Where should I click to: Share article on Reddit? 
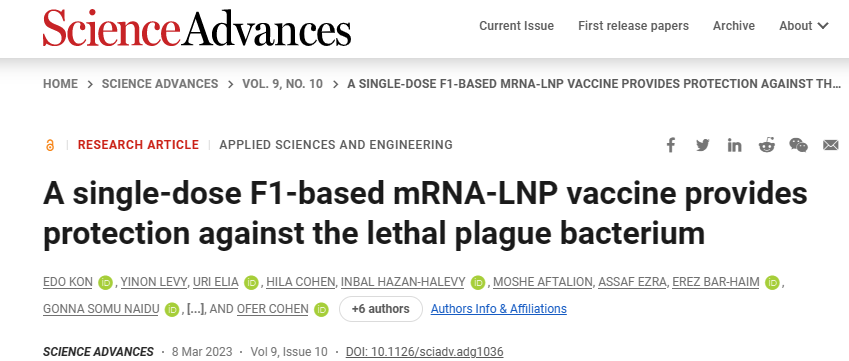point(767,145)
